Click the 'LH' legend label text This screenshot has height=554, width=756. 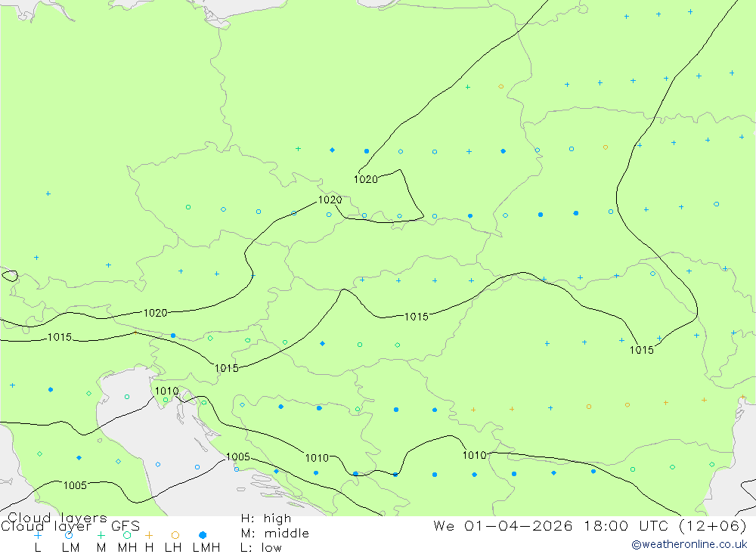point(173,548)
